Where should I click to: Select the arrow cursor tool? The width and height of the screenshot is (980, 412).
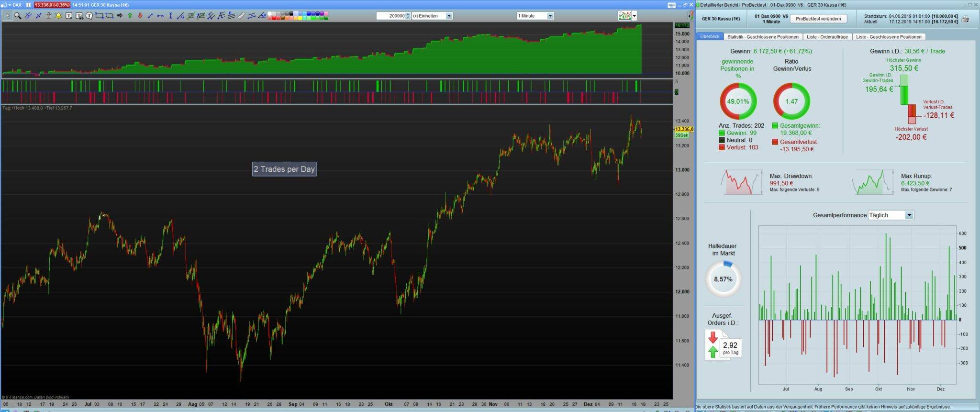tap(7, 16)
